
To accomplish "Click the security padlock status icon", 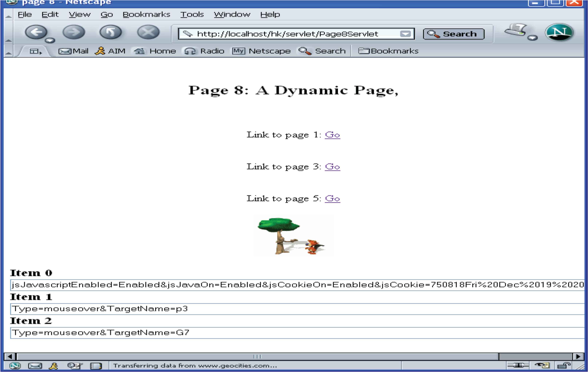I will coord(564,365).
